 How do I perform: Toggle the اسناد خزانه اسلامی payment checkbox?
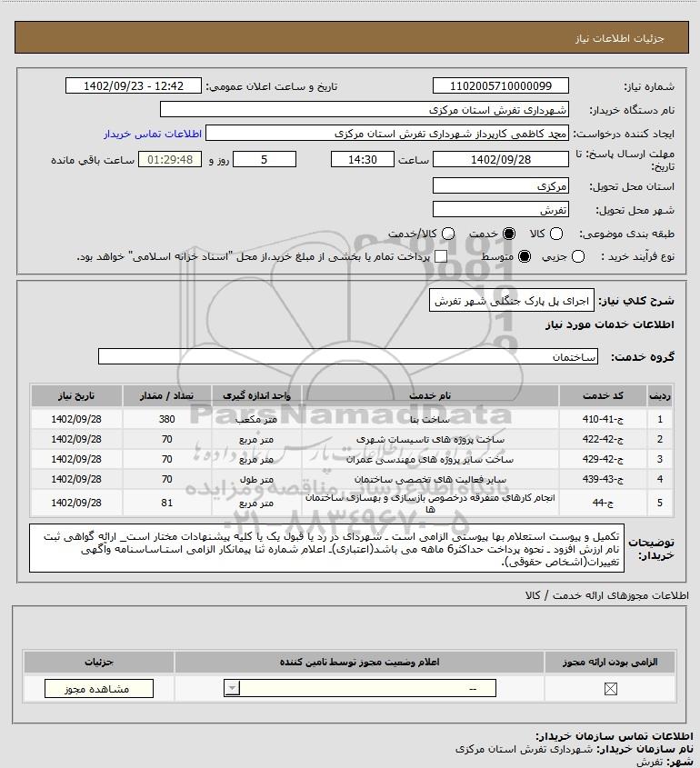441,256
